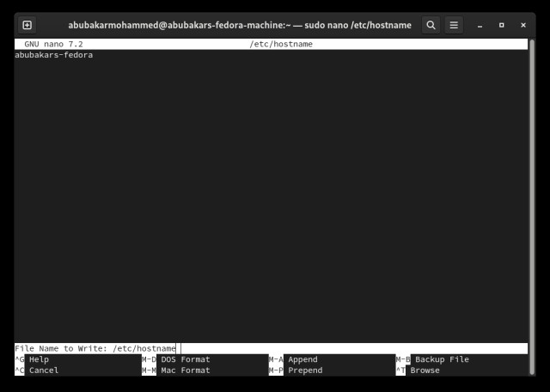
Task: Click the Browse option
Action: click(x=425, y=371)
